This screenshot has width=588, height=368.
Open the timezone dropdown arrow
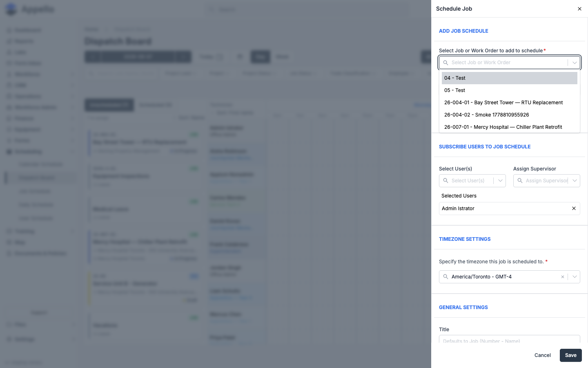click(575, 277)
